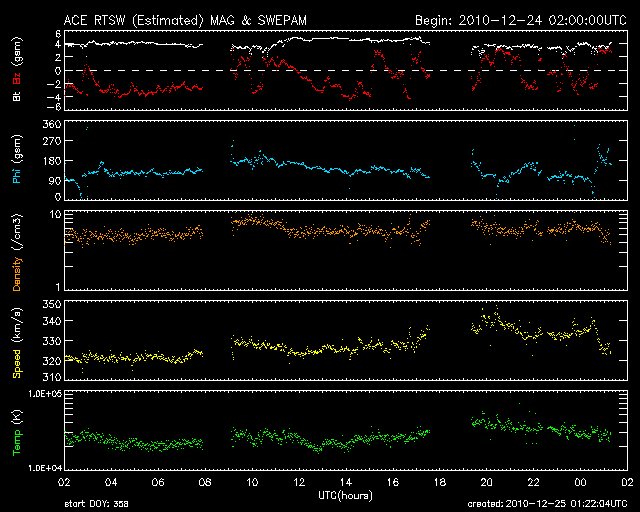Viewport: 640px width, 512px height.
Task: Click the '180' tick label on the Phi axis
Action: 52,160
